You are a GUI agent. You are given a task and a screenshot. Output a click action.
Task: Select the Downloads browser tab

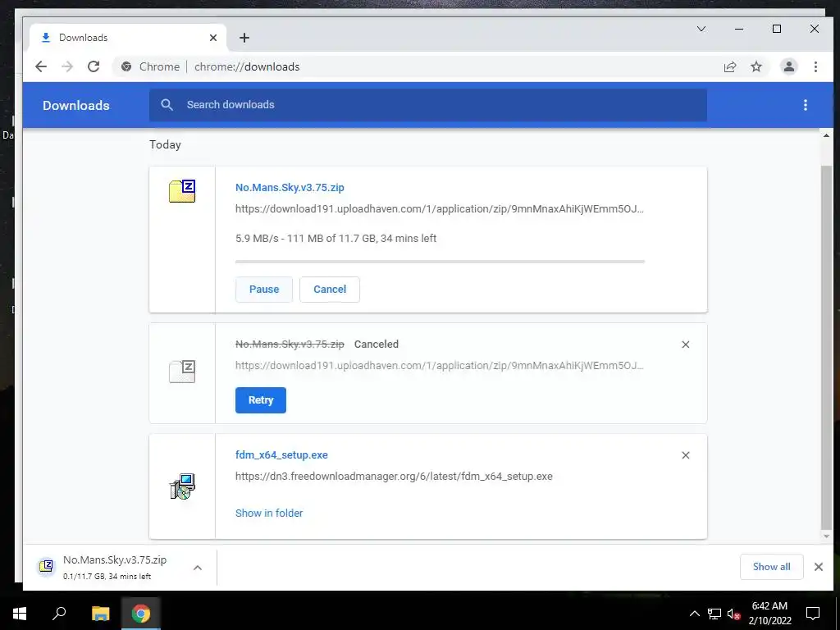pyautogui.click(x=127, y=38)
